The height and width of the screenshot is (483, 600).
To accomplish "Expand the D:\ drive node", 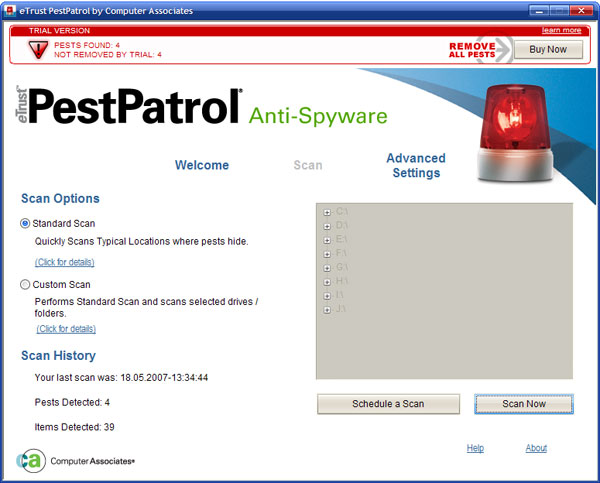I will coord(327,227).
